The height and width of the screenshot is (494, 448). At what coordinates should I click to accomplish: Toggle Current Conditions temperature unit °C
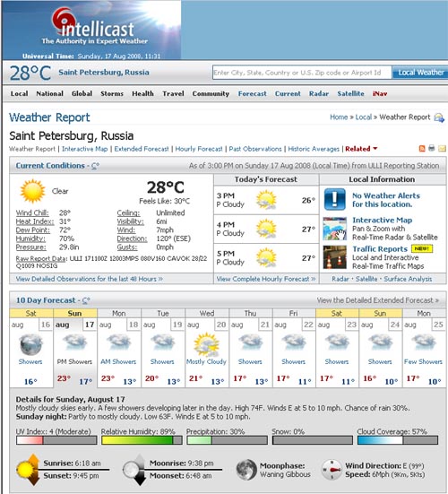[95, 166]
